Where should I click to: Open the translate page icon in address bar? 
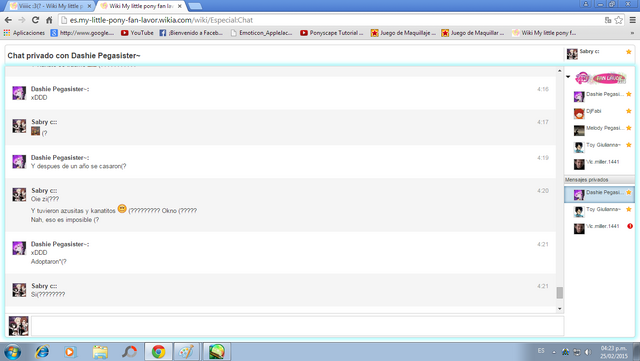(608, 20)
